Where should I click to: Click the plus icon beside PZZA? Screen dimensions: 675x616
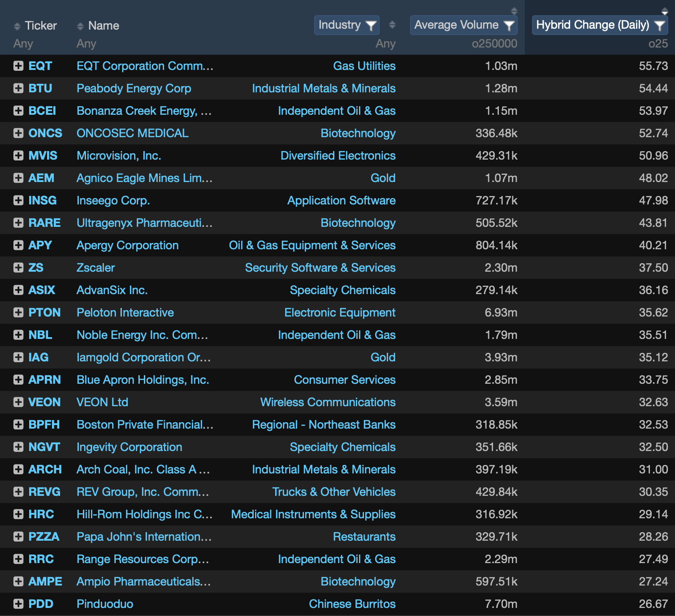point(18,537)
